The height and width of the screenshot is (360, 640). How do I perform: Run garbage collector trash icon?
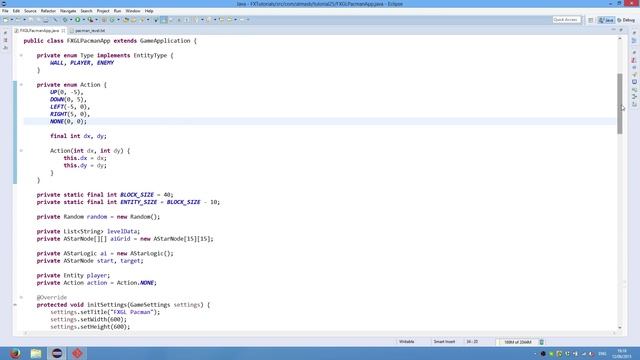(x=542, y=342)
